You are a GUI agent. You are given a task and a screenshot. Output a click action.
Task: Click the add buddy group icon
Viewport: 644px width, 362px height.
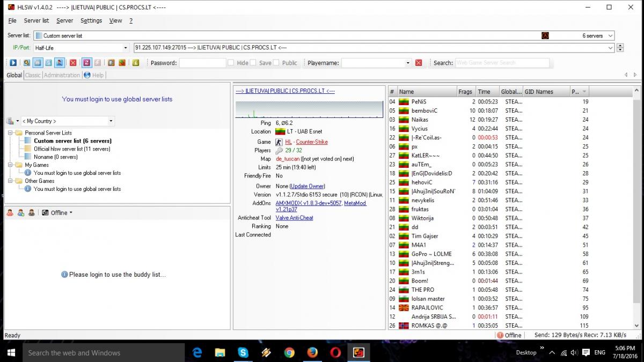pos(21,213)
